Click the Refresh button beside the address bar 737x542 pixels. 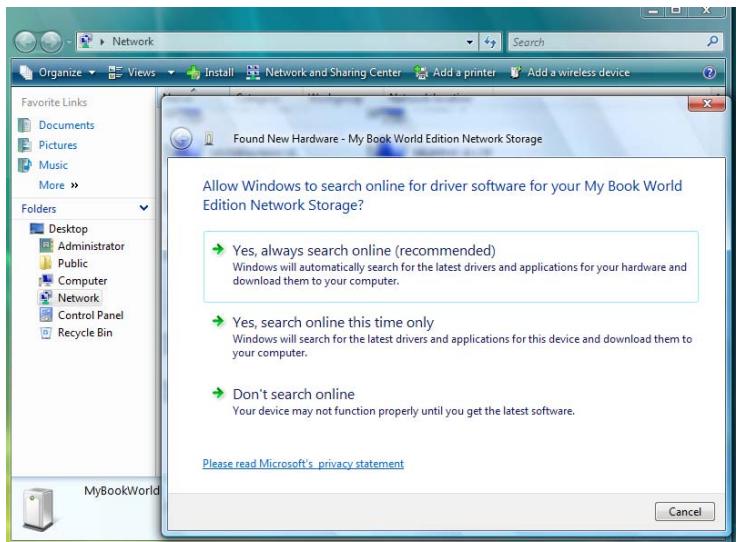490,42
